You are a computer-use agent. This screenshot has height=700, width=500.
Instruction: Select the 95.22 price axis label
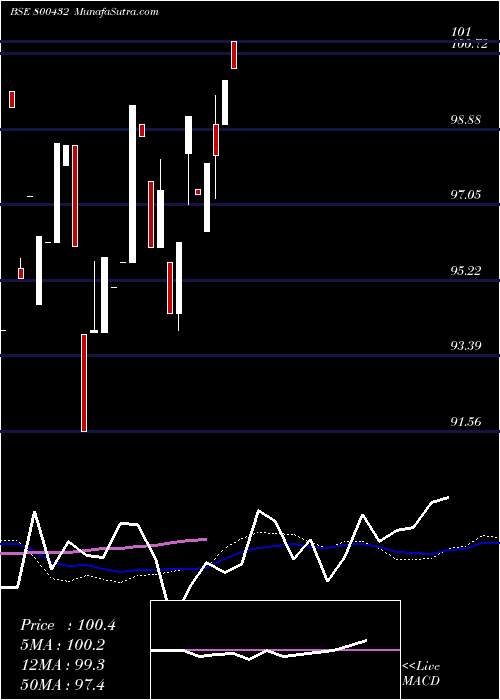[x=466, y=271]
